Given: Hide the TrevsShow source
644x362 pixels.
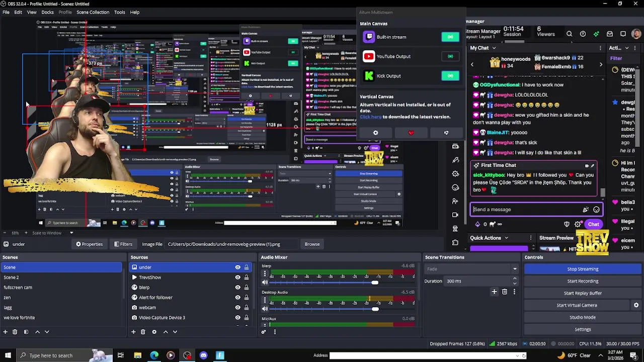Looking at the screenshot, I should point(237,278).
